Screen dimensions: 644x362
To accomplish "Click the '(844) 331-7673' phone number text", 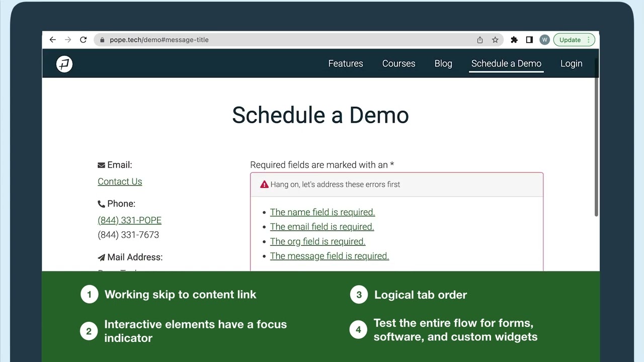I will (x=128, y=235).
